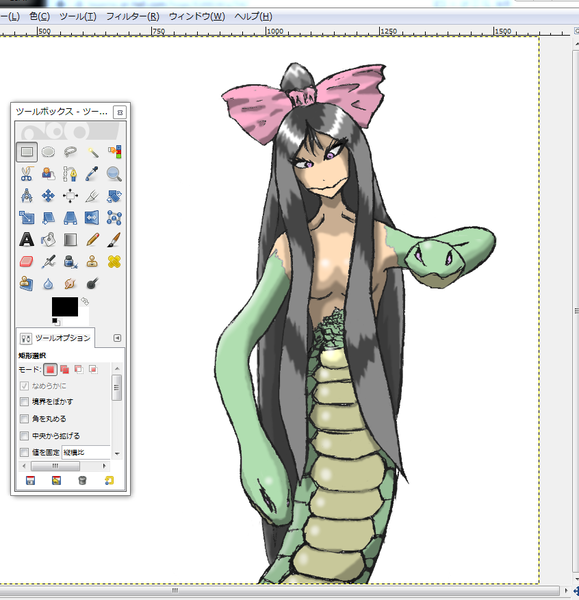The image size is (579, 600).
Task: Select the Move tool
Action: click(48, 196)
